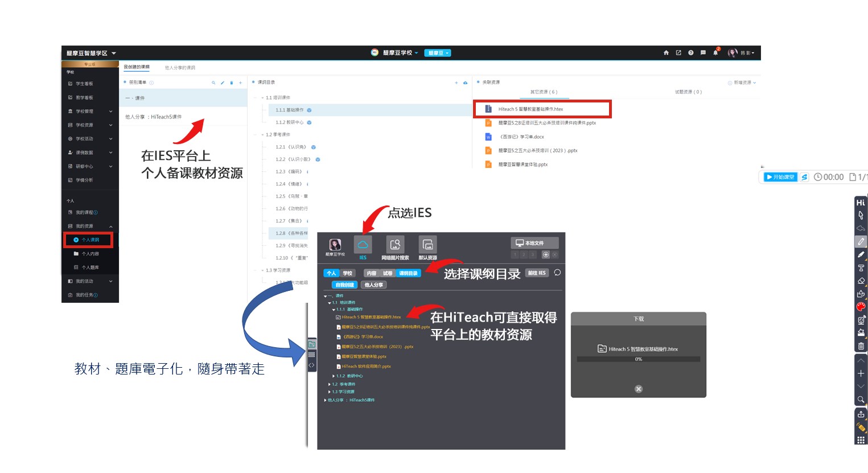Expand 1.1.2 教研中心 tree node

coord(334,376)
